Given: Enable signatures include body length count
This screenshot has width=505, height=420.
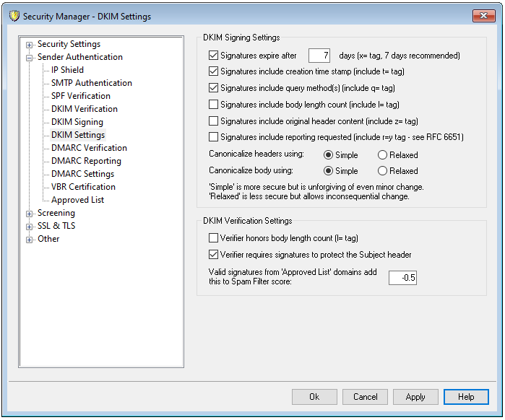Looking at the screenshot, I should click(x=213, y=105).
